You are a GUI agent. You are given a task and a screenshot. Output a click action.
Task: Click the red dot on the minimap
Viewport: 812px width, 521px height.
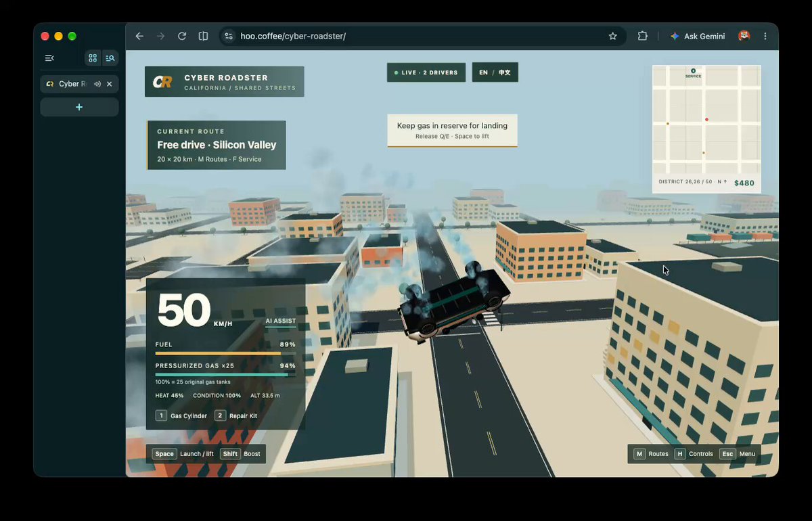(x=706, y=120)
